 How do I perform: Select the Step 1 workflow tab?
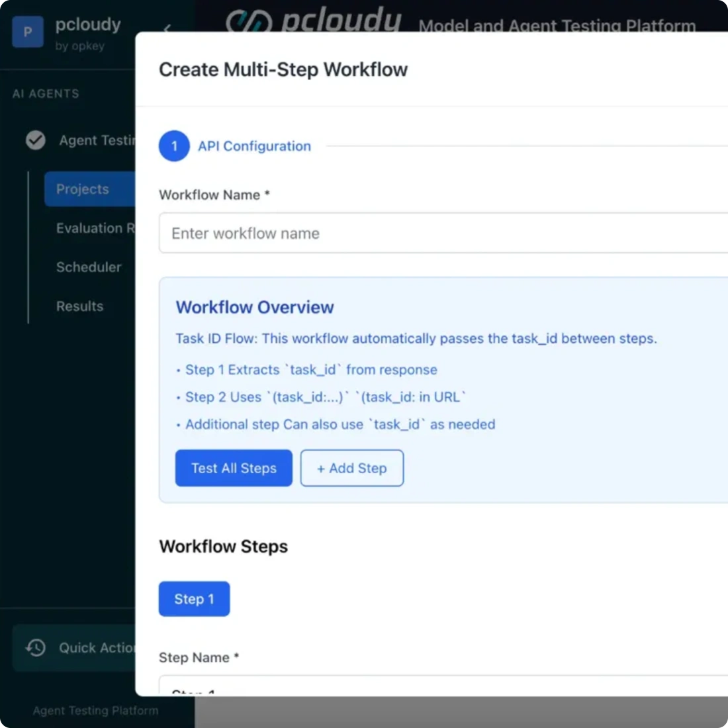[x=194, y=598]
